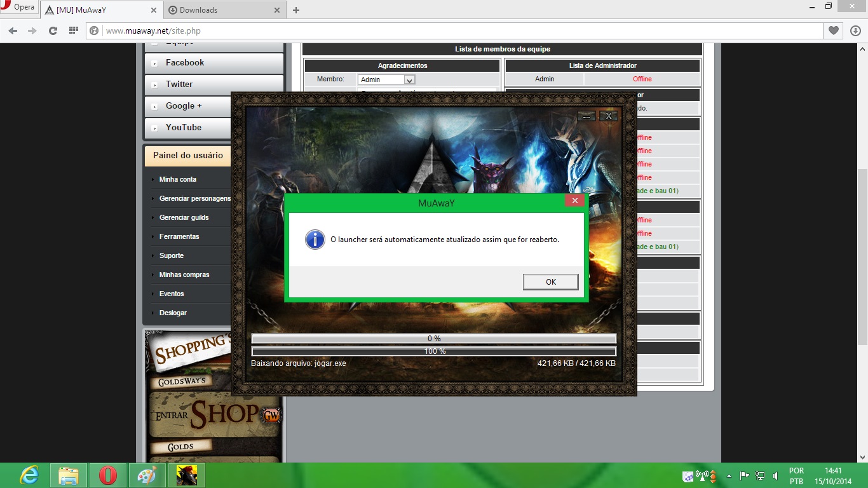Click the Golds label banner
The width and height of the screenshot is (868, 488).
[181, 447]
